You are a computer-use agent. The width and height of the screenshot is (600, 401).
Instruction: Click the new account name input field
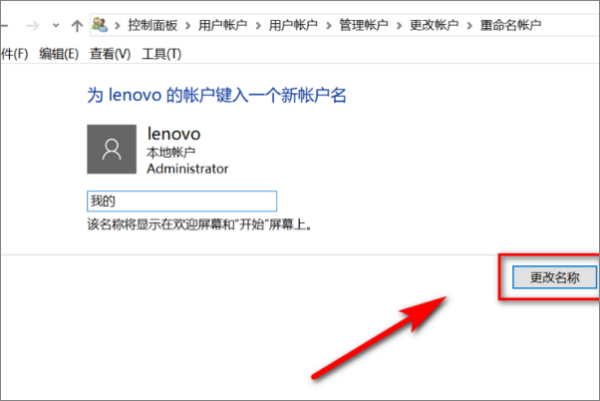click(x=182, y=201)
